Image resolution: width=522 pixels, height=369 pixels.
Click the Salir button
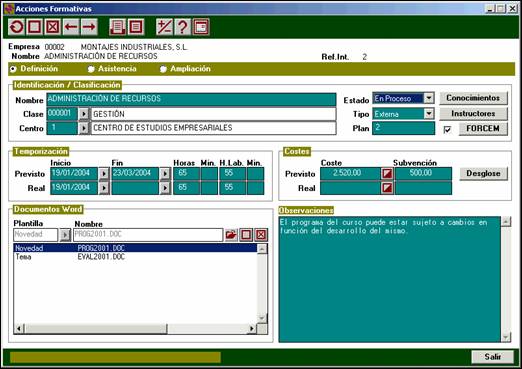pyautogui.click(x=493, y=357)
